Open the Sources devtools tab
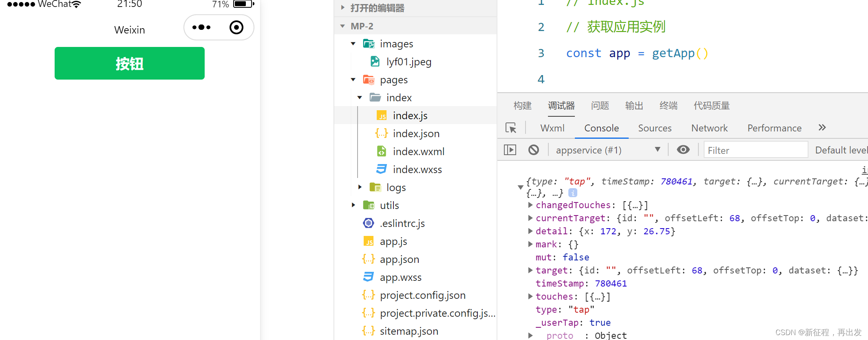Viewport: 868px width, 340px height. (x=655, y=128)
